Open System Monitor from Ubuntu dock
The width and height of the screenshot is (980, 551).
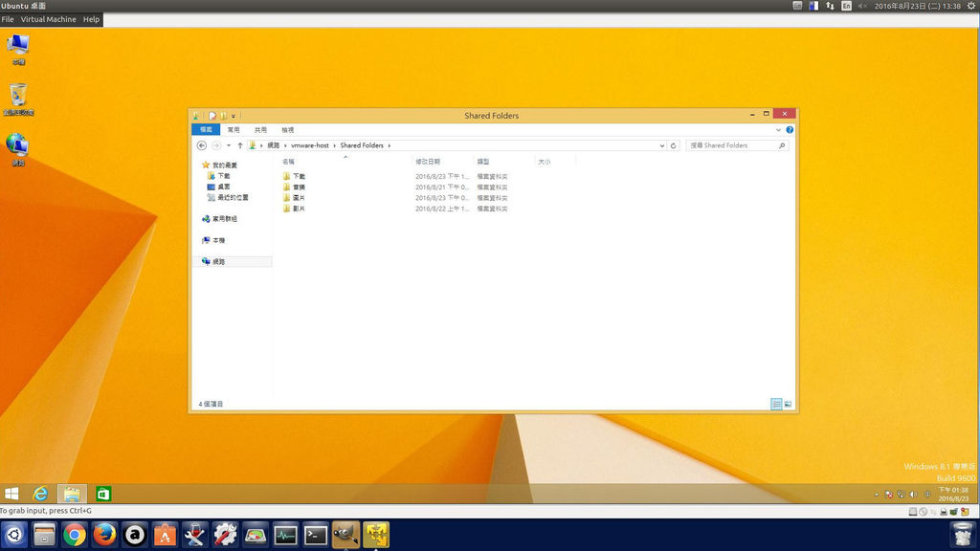(285, 535)
